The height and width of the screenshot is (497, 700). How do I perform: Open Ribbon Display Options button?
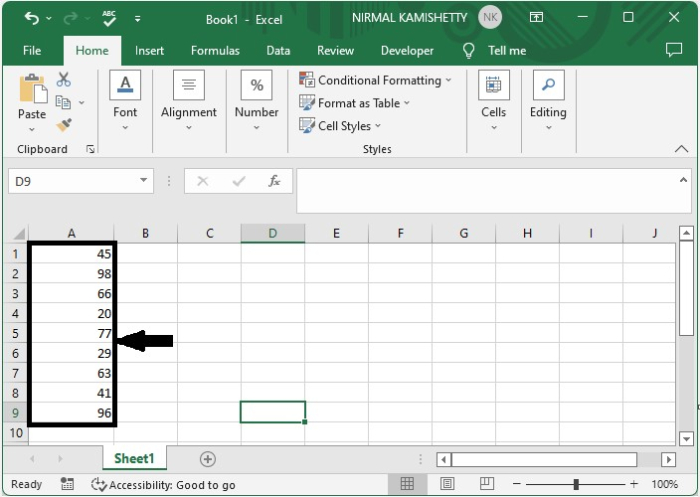point(537,18)
